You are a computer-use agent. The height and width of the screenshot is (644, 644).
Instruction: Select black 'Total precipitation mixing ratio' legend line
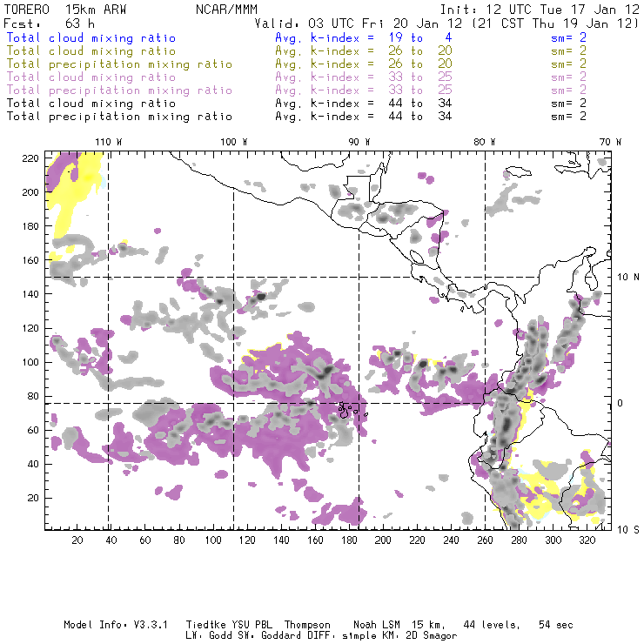click(x=119, y=117)
